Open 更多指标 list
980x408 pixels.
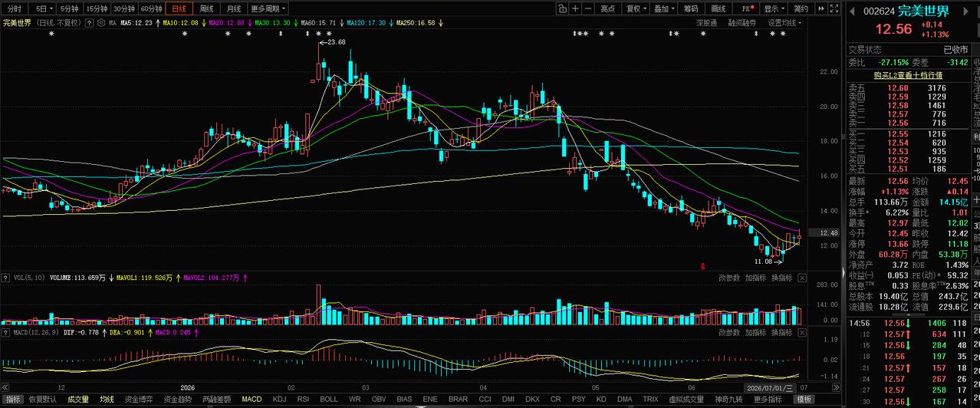click(768, 400)
